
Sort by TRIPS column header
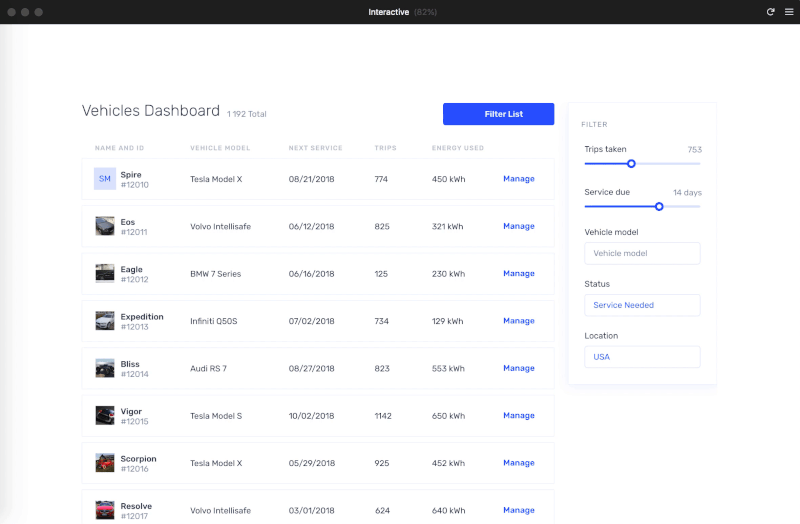(x=385, y=148)
